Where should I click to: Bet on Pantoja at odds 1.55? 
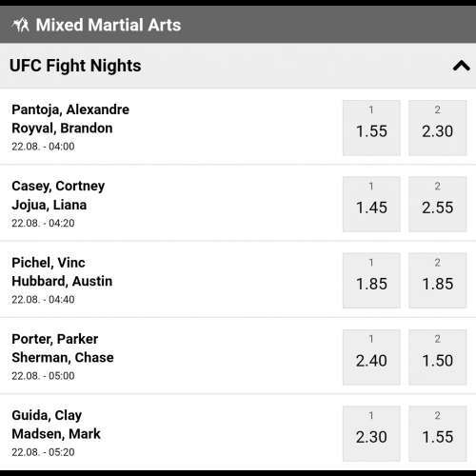point(371,128)
